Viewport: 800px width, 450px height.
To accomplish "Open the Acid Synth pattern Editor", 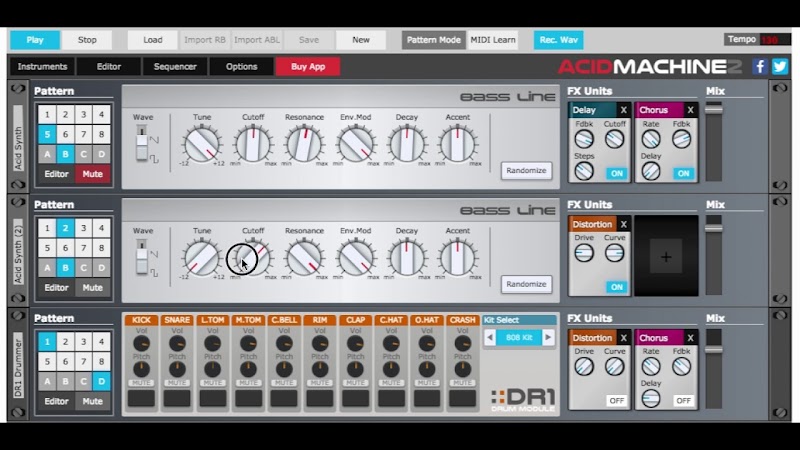I will [56, 174].
